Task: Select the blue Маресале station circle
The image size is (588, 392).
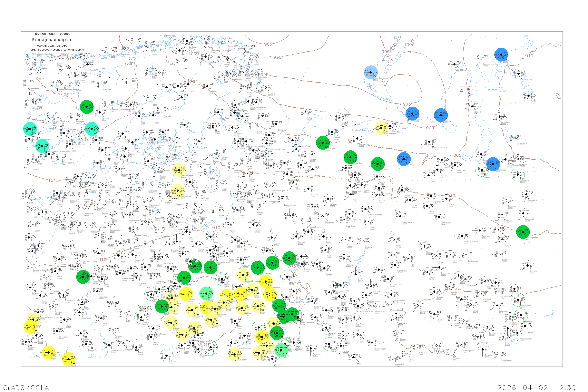Action: pos(441,115)
